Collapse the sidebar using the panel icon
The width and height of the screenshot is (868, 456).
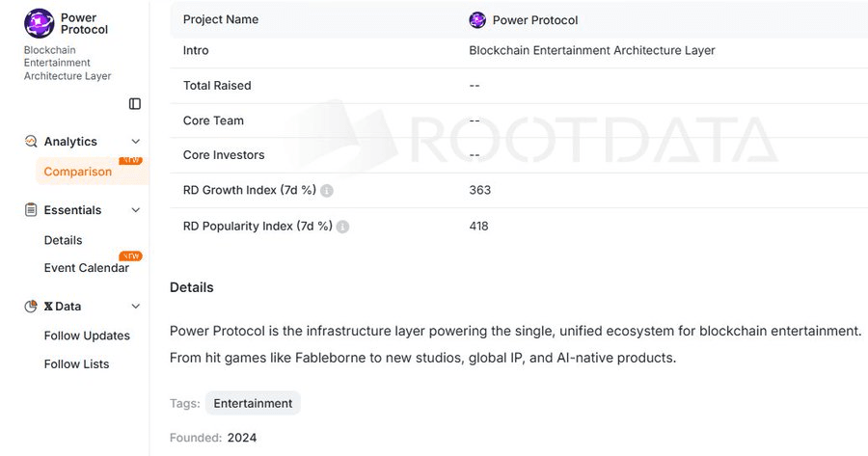[135, 104]
